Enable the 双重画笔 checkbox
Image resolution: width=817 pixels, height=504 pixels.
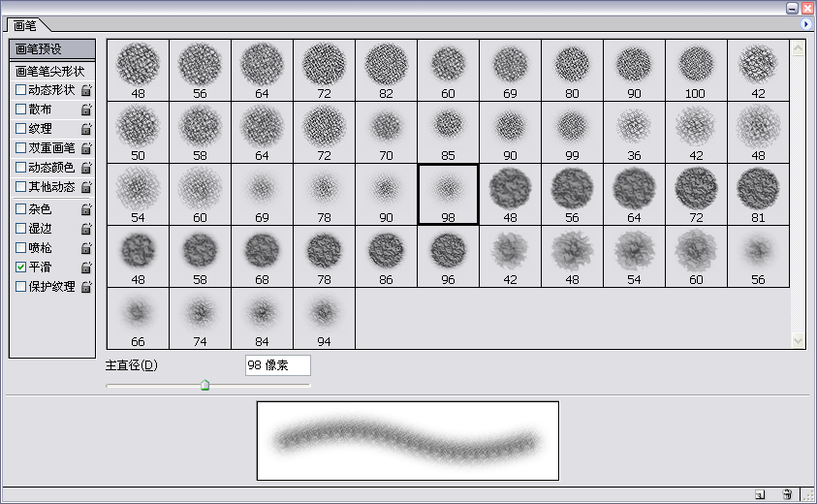(x=21, y=147)
